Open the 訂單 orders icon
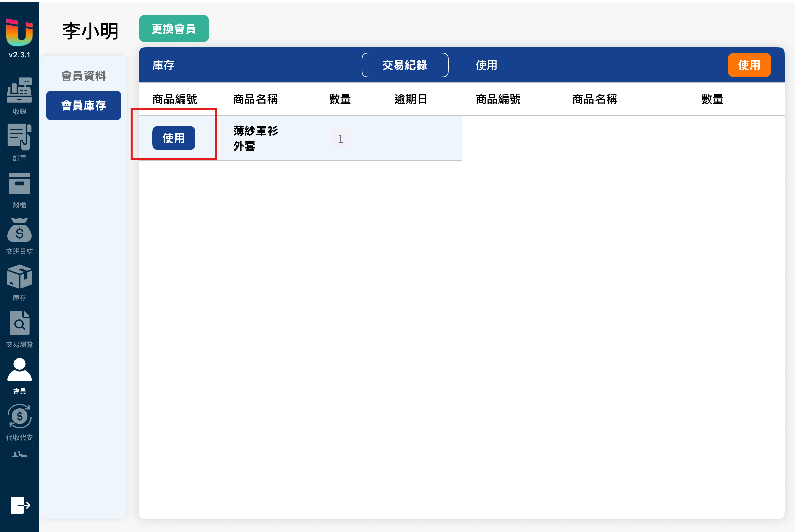 [x=19, y=137]
